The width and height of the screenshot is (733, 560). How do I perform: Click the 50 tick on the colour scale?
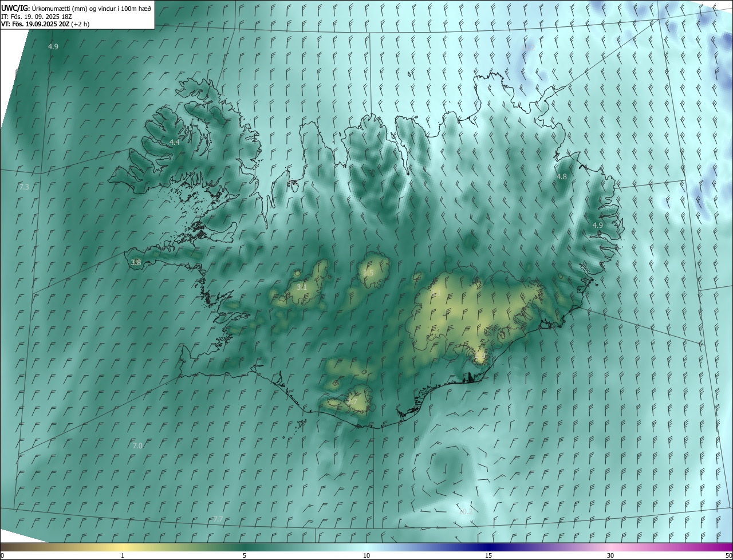pos(728,556)
